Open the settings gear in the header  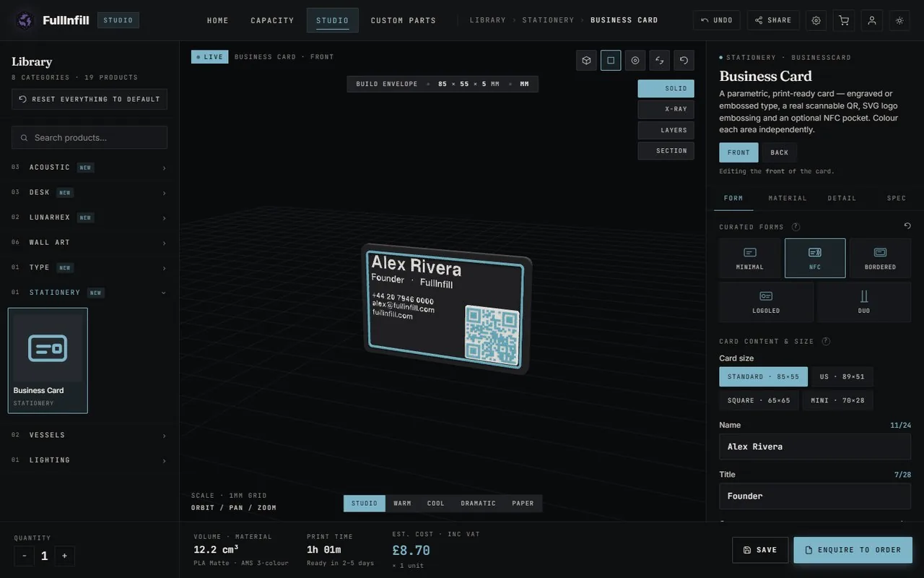(816, 20)
